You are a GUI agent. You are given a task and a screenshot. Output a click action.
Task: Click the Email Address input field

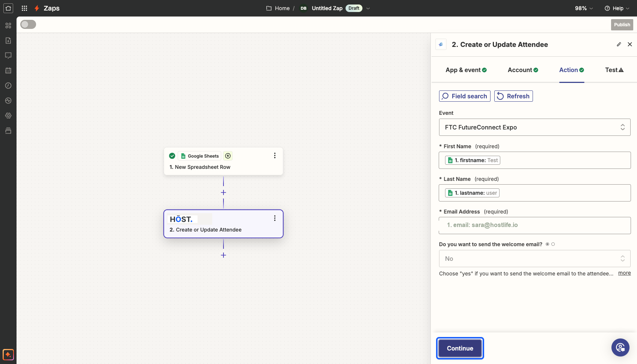534,225
